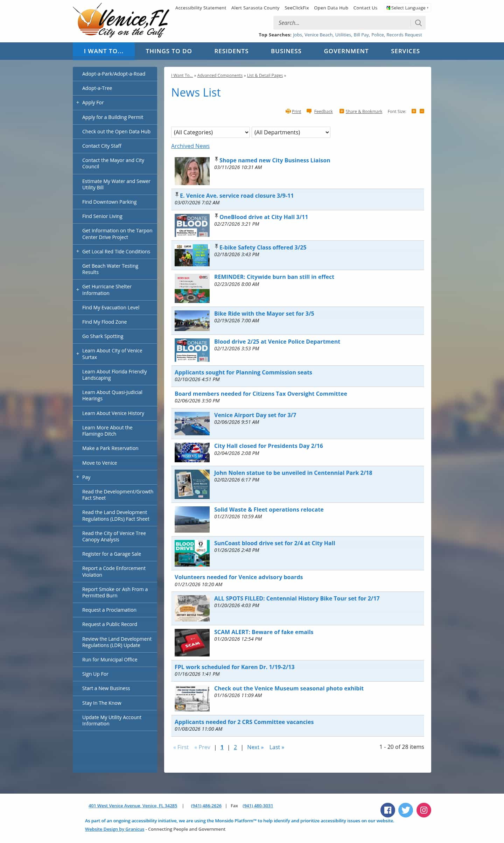The width and height of the screenshot is (504, 843).
Task: Open Request a Public Record sidebar item
Action: point(115,624)
